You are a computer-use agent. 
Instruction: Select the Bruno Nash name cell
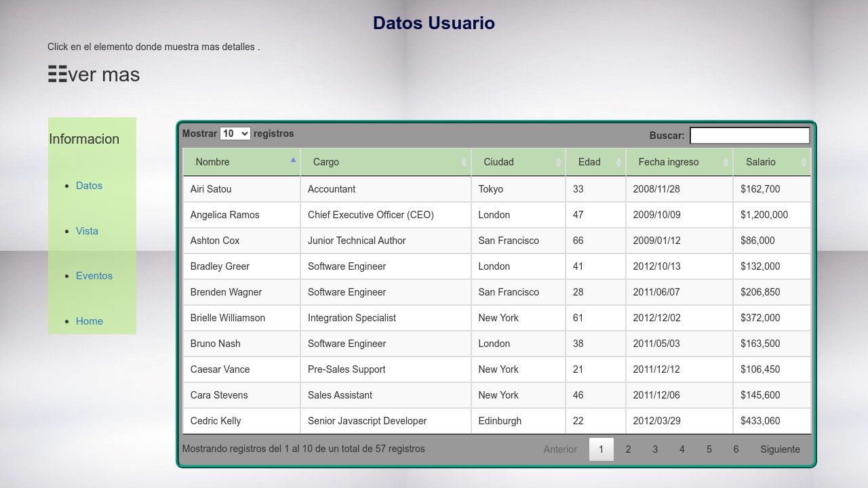pyautogui.click(x=241, y=344)
